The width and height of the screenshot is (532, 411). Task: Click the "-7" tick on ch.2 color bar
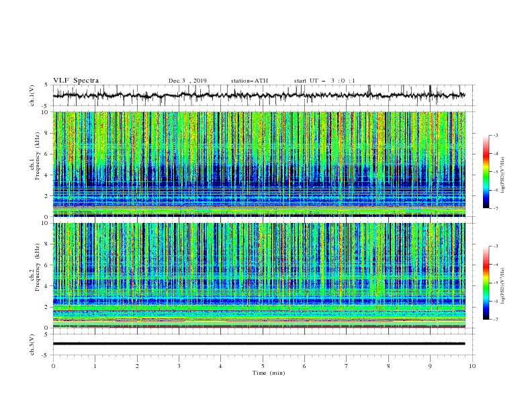point(495,320)
